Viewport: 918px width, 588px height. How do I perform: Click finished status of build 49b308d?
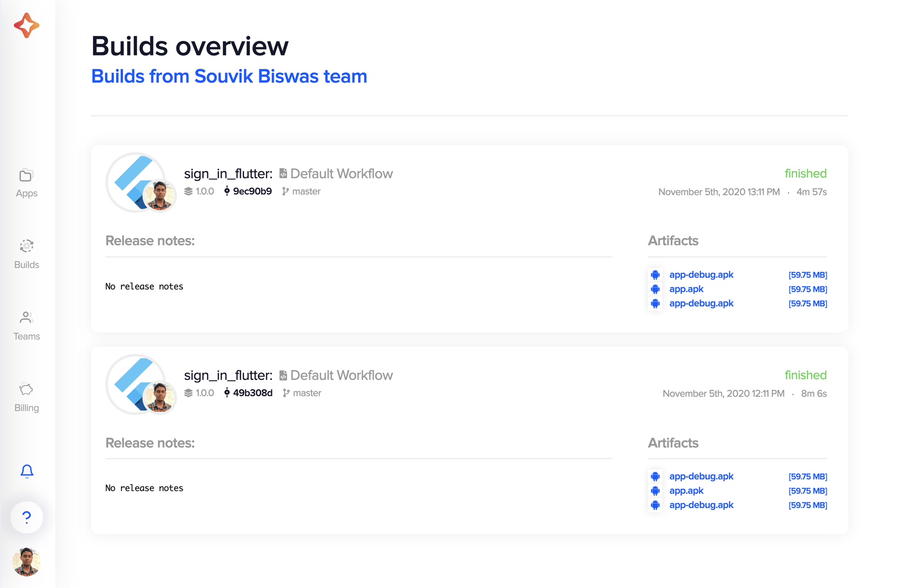(x=805, y=375)
